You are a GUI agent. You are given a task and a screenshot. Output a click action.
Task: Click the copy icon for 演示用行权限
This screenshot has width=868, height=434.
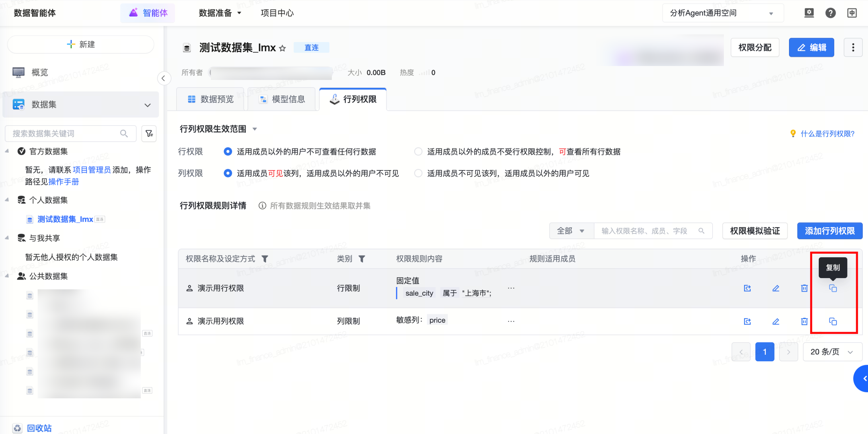833,288
